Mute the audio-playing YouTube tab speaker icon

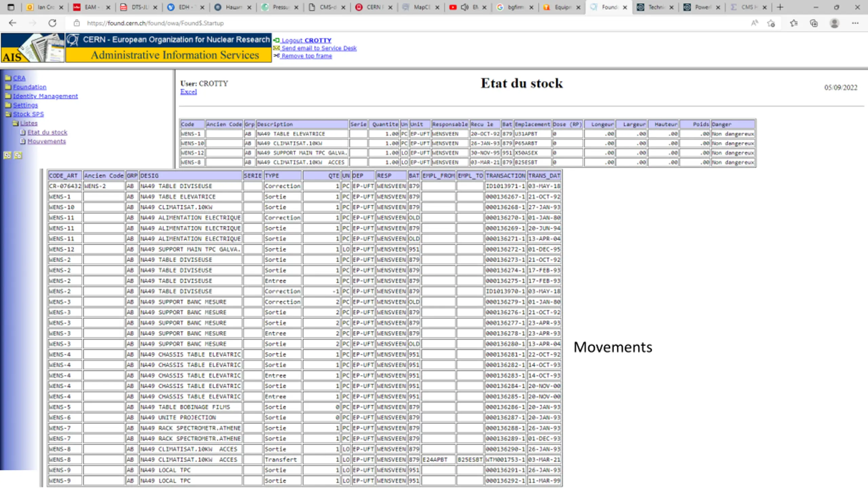pyautogui.click(x=465, y=7)
